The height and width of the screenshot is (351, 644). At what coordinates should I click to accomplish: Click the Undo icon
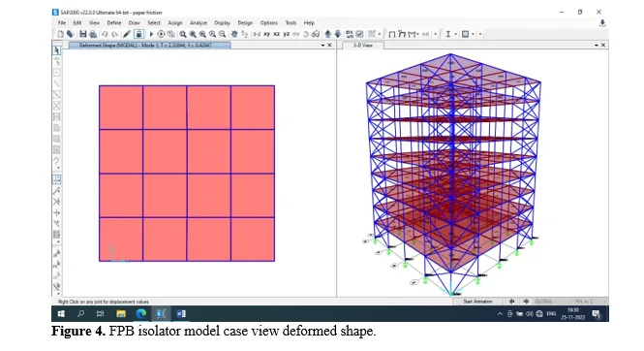(105, 34)
